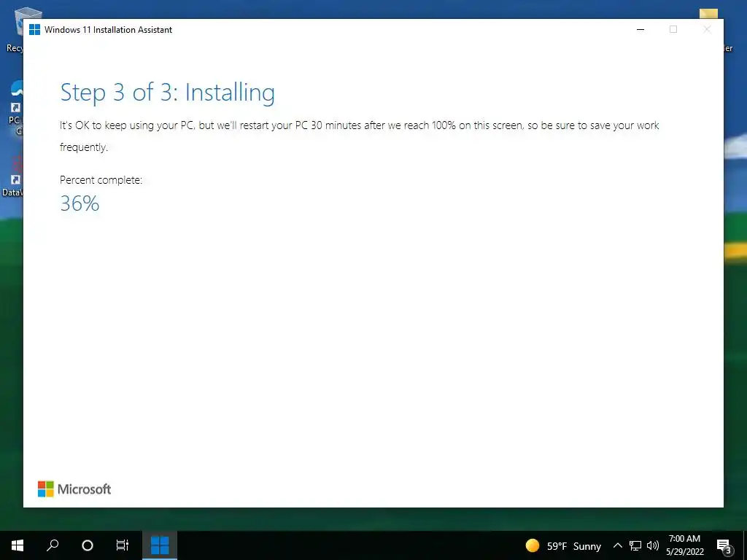Select Windows 11 Installation Assistant taskbar icon
Screen dimensions: 747x560
point(160,545)
